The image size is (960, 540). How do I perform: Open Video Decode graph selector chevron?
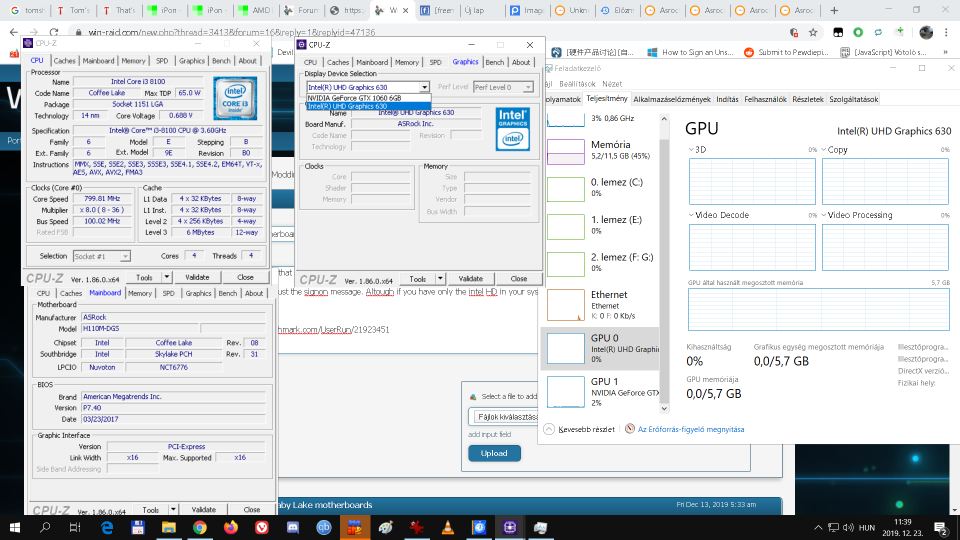click(x=691, y=215)
